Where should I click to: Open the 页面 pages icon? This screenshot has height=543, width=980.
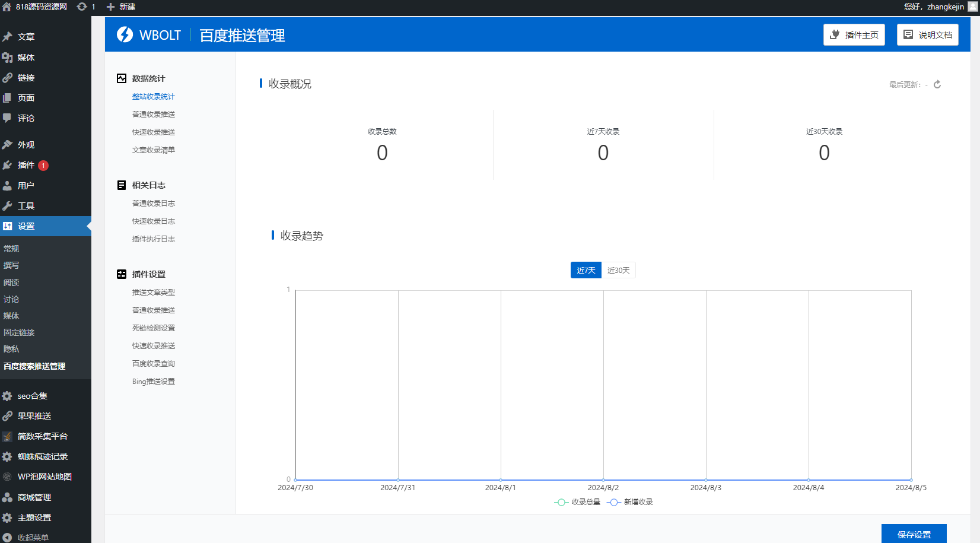(x=7, y=98)
